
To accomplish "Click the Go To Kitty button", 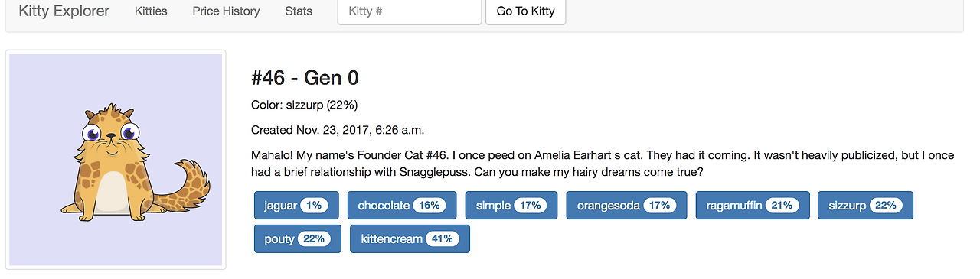I will click(526, 11).
